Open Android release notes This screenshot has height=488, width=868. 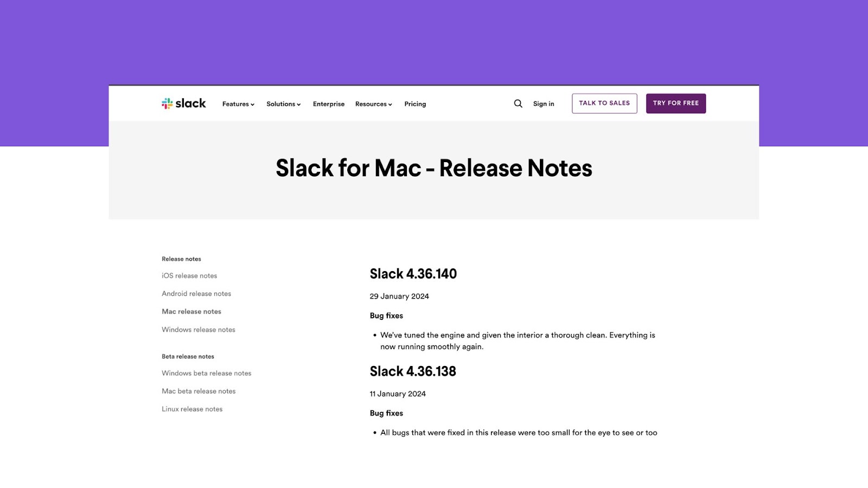(x=196, y=293)
